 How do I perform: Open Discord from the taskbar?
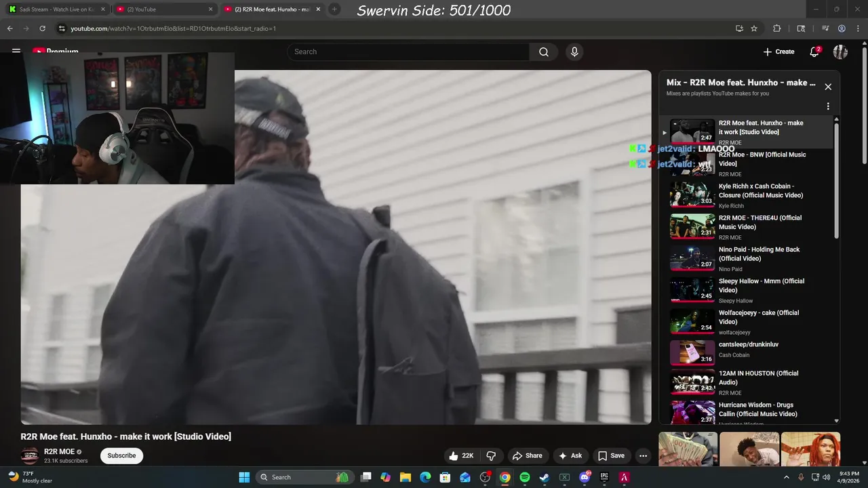pos(585,477)
